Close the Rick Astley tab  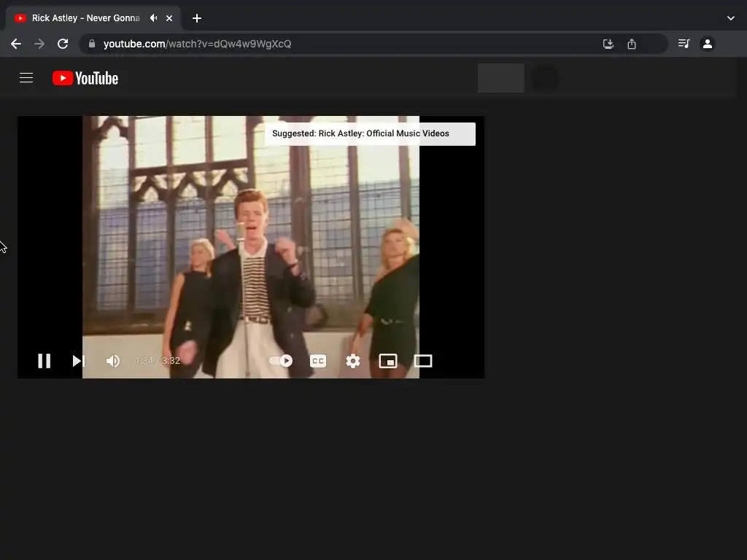click(169, 18)
